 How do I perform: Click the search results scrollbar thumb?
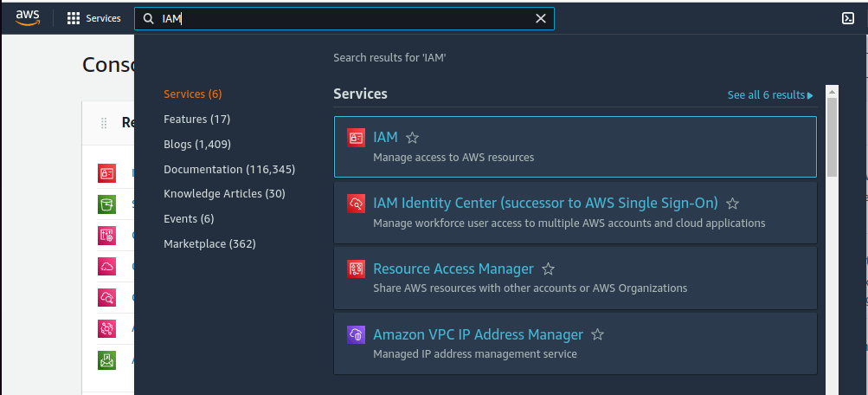tap(832, 138)
